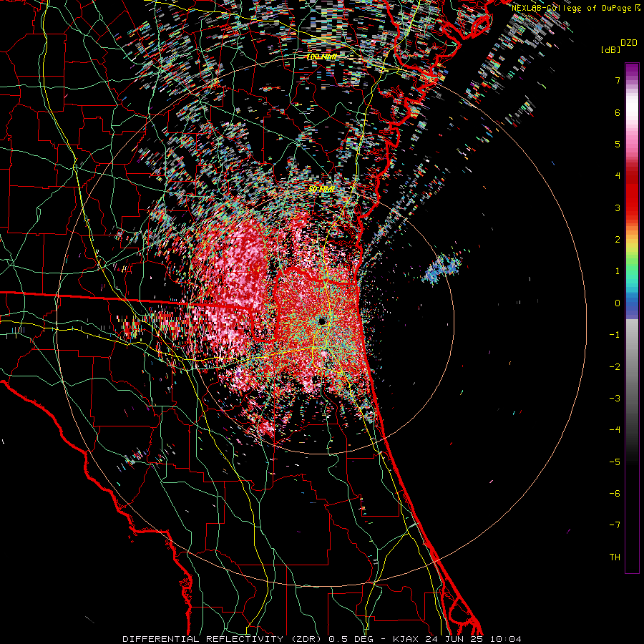Pick the red 3 dB band on color bar
Viewport: 644px width, 644px height.
point(632,208)
